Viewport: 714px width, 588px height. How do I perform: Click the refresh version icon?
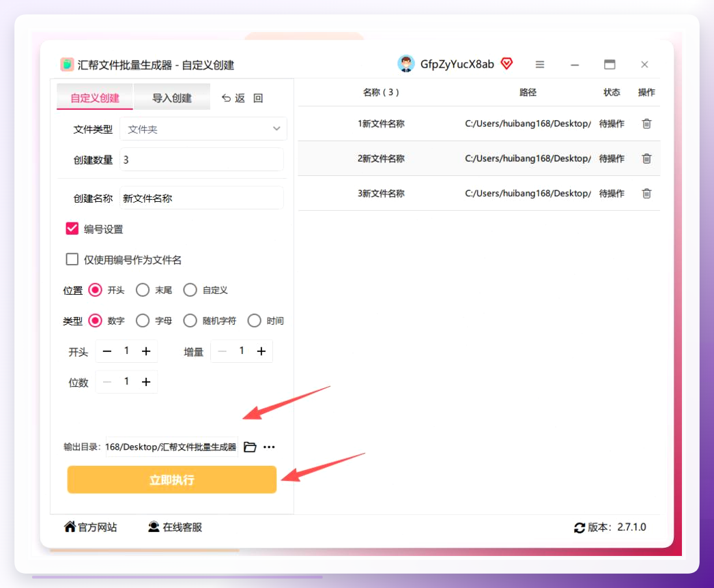[580, 528]
